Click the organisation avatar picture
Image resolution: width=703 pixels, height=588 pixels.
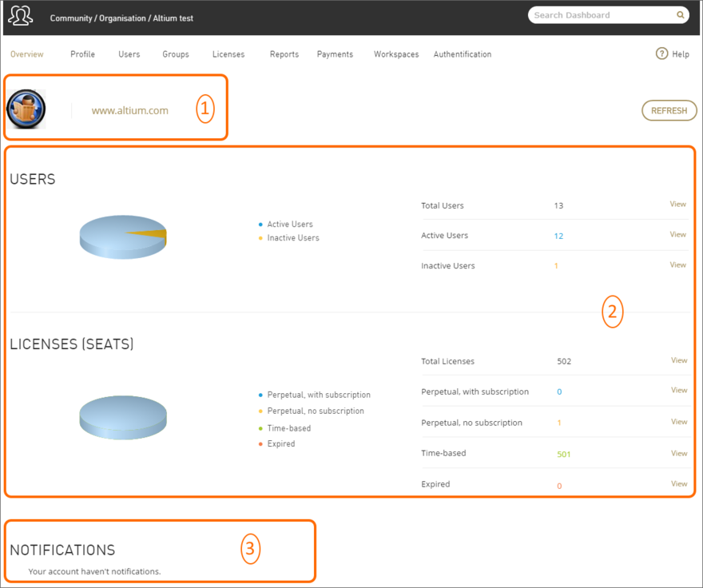point(26,109)
